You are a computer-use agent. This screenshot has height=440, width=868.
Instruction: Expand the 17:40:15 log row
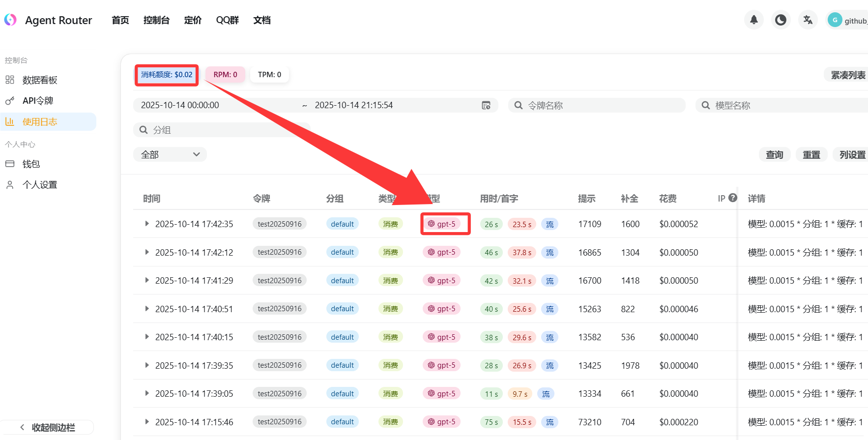(x=146, y=337)
